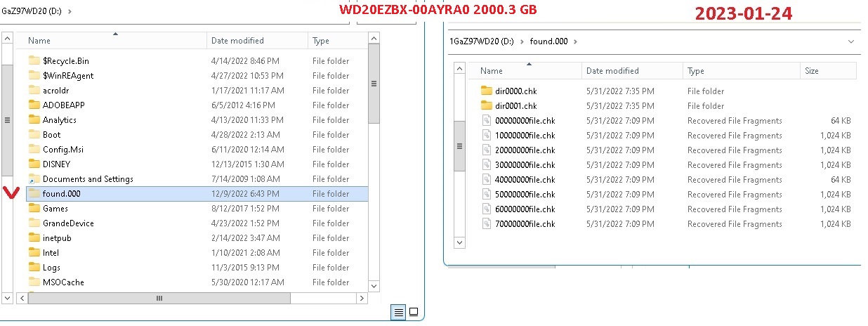
Task: Click the 8/12/2017 1:52 PM date cell
Action: click(x=245, y=209)
